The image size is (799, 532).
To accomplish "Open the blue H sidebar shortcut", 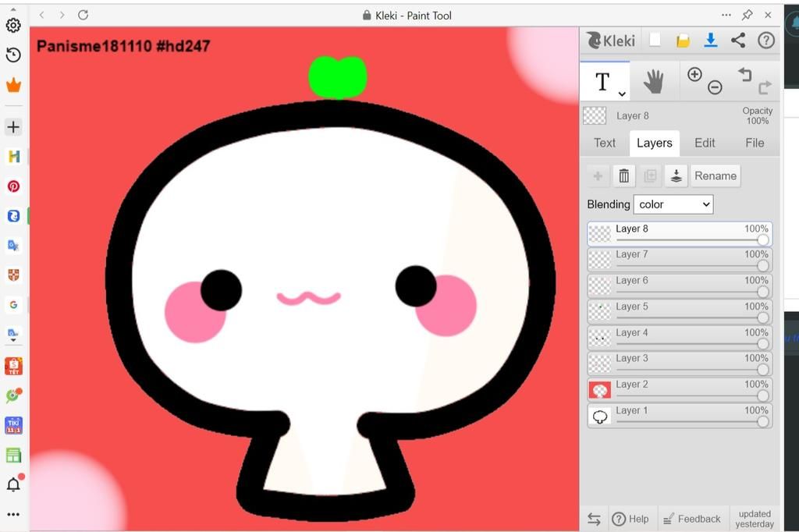I will [13, 157].
